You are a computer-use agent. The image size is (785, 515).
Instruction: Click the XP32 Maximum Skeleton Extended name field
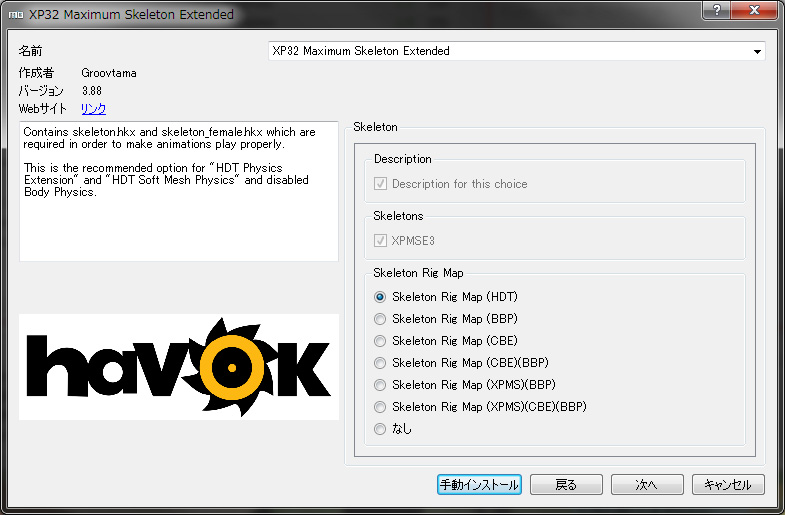pos(517,51)
